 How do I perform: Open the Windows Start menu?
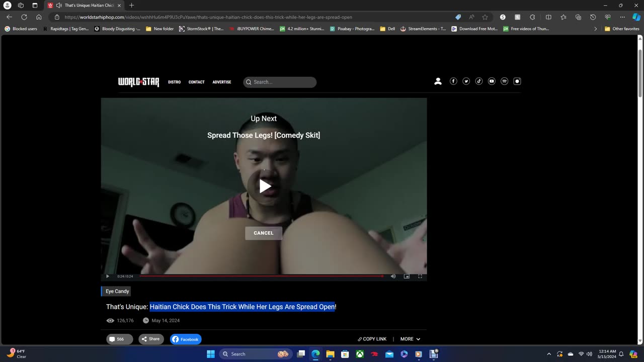(210, 354)
